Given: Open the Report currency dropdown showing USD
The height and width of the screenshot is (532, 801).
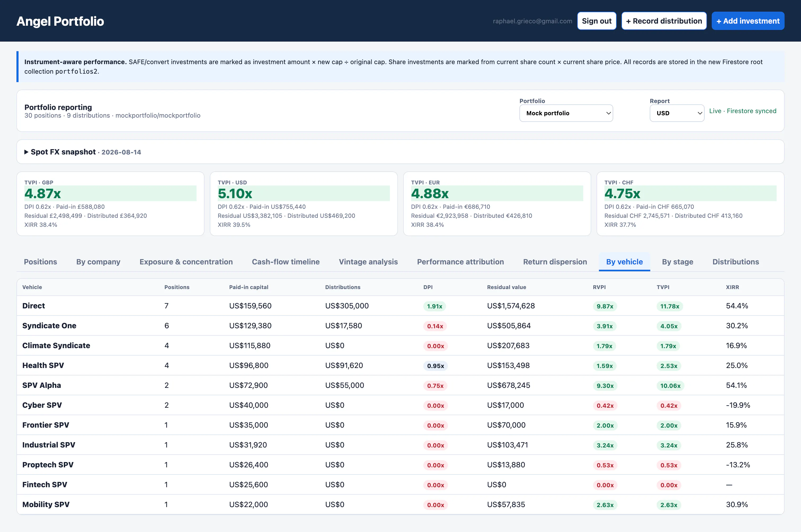Looking at the screenshot, I should [677, 113].
